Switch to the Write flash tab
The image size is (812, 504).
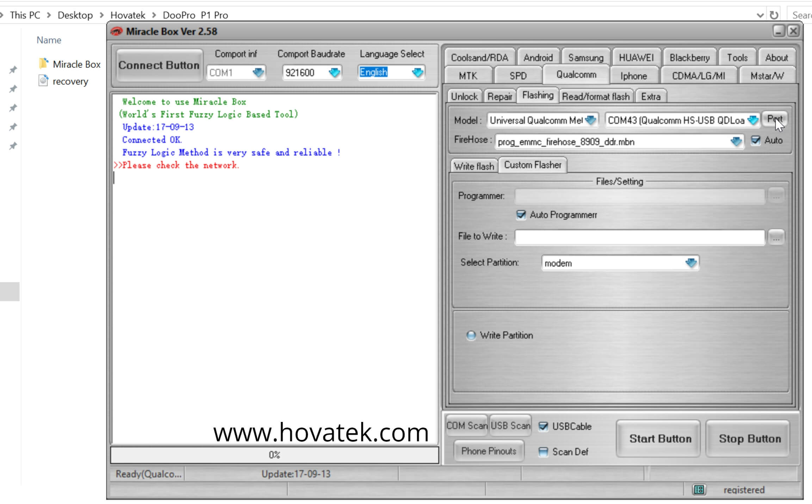click(x=474, y=166)
